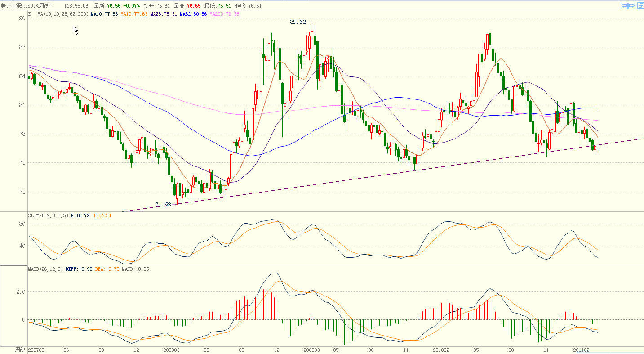644x354 pixels.
Task: Click the right arrow navigation icon
Action: [631, 6]
